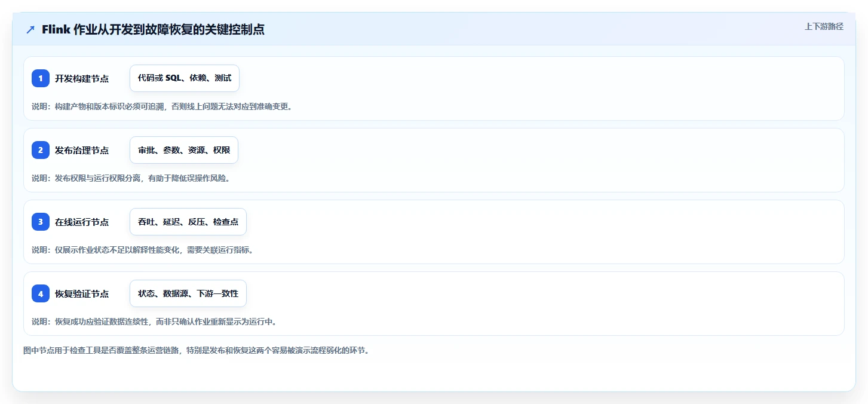Select the 代码或 SQL、依赖、测试 chip
Screen dimensions: 868x404
pos(185,78)
